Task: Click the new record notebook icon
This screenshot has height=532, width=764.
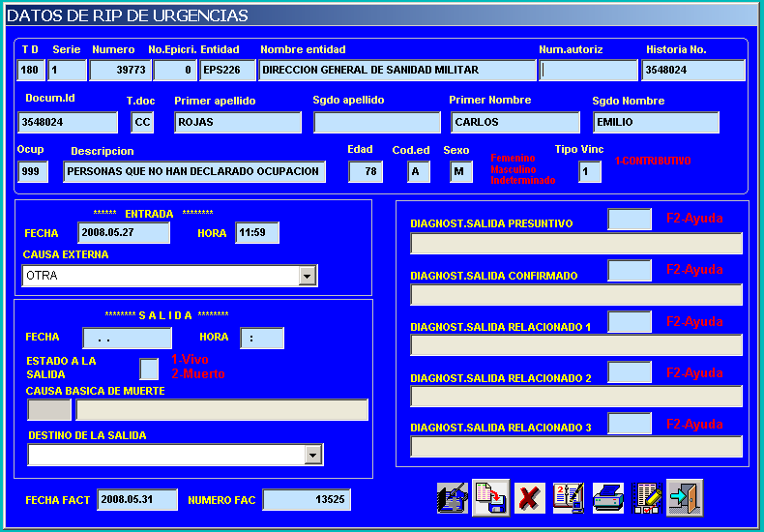Action: [x=453, y=498]
